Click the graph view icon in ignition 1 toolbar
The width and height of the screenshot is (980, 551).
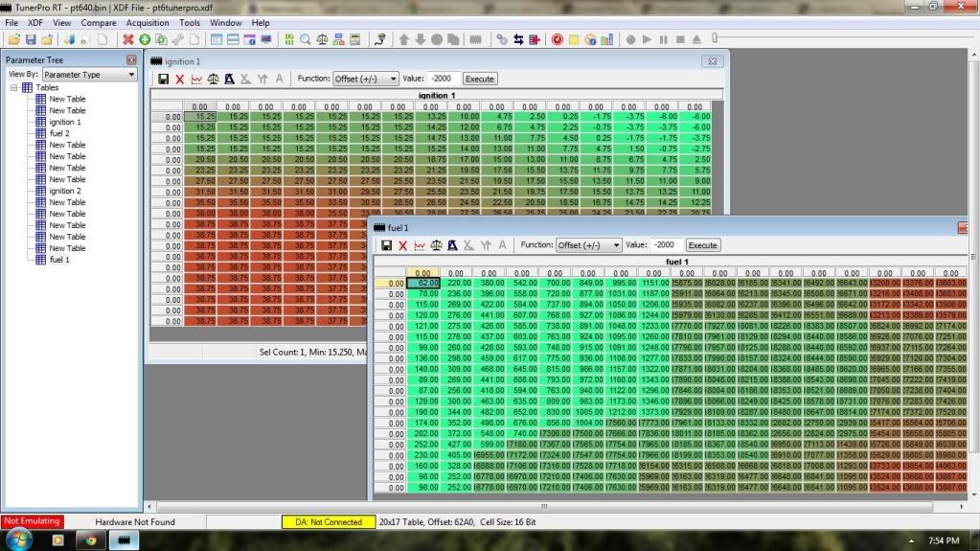196,79
